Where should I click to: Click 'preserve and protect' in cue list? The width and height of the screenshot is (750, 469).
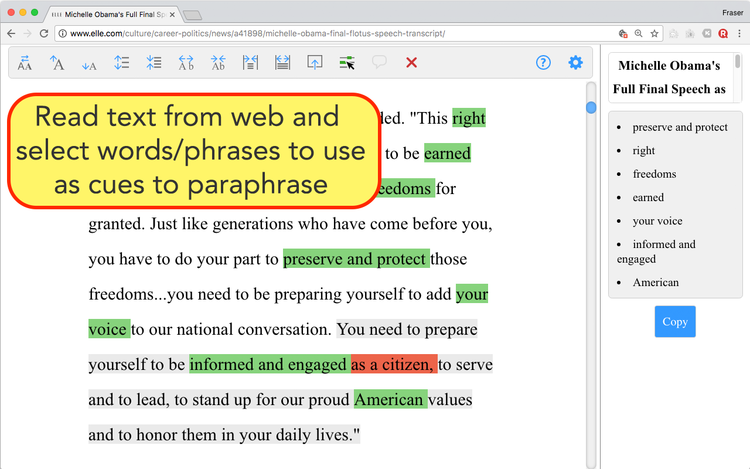(x=680, y=127)
